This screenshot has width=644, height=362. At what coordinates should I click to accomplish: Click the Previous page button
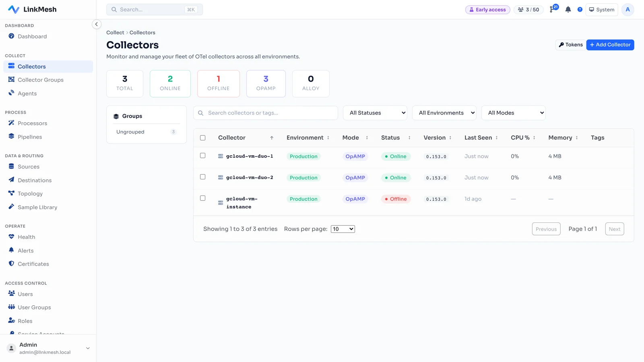coord(546,229)
